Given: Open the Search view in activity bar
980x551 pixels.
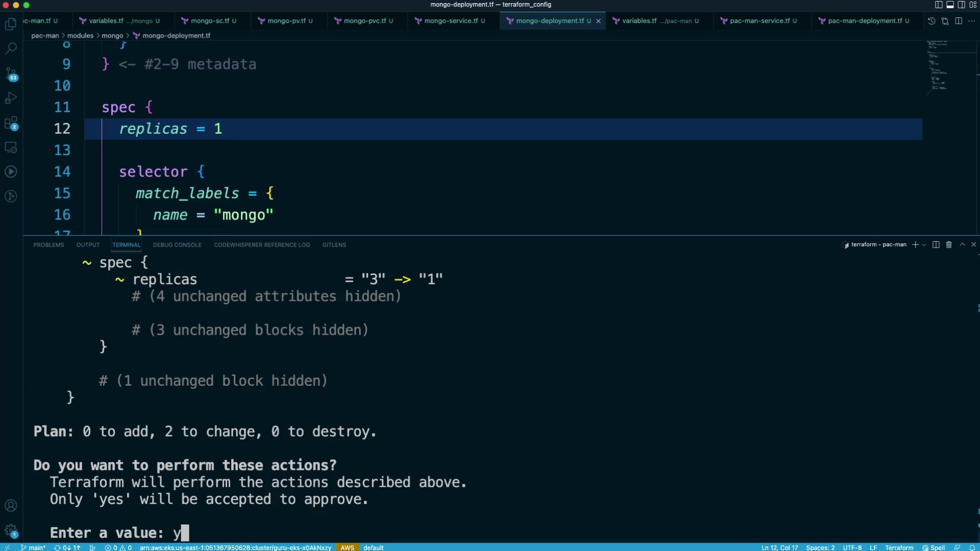Looking at the screenshot, I should [x=11, y=48].
